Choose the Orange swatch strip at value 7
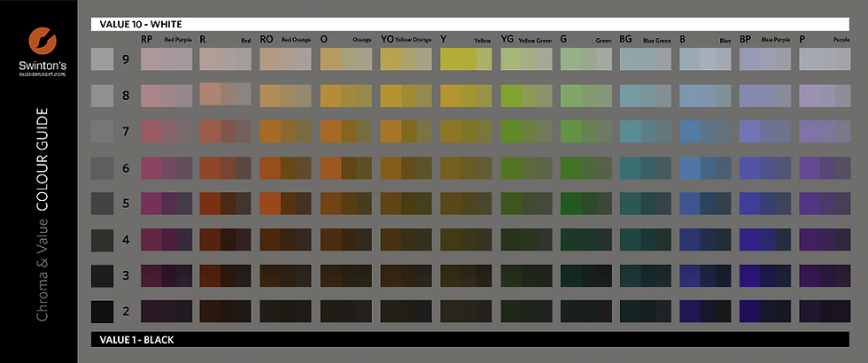This screenshot has height=363, width=868. pos(346,132)
